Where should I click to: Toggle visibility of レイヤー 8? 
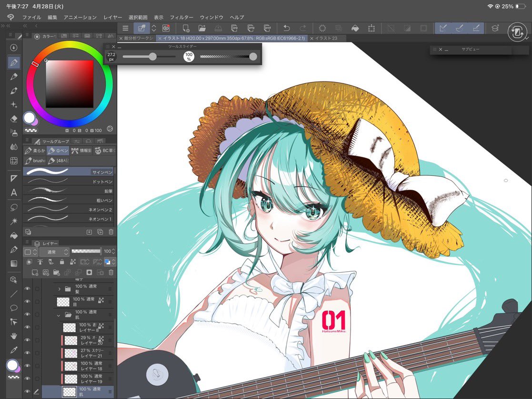28,327
